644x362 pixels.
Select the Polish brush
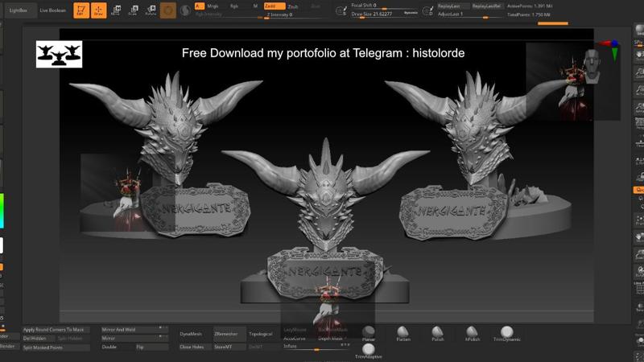tap(437, 333)
